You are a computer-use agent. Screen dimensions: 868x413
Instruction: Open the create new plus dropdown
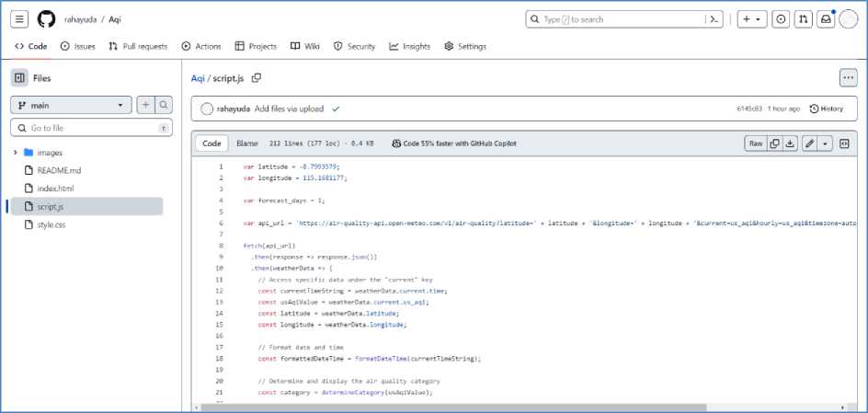tap(751, 19)
